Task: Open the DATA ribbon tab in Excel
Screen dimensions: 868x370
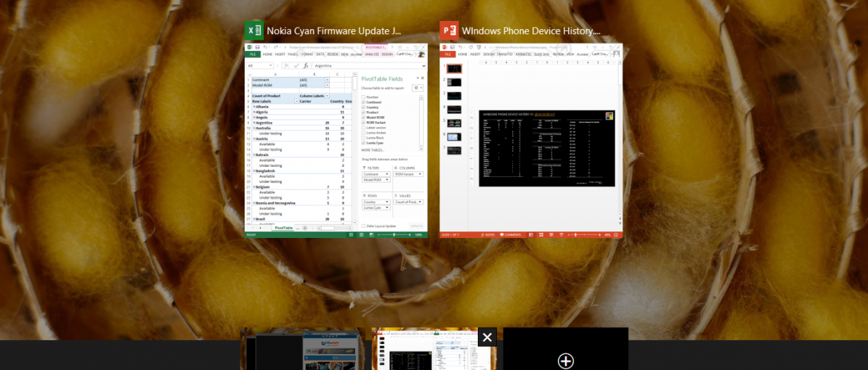Action: click(320, 54)
